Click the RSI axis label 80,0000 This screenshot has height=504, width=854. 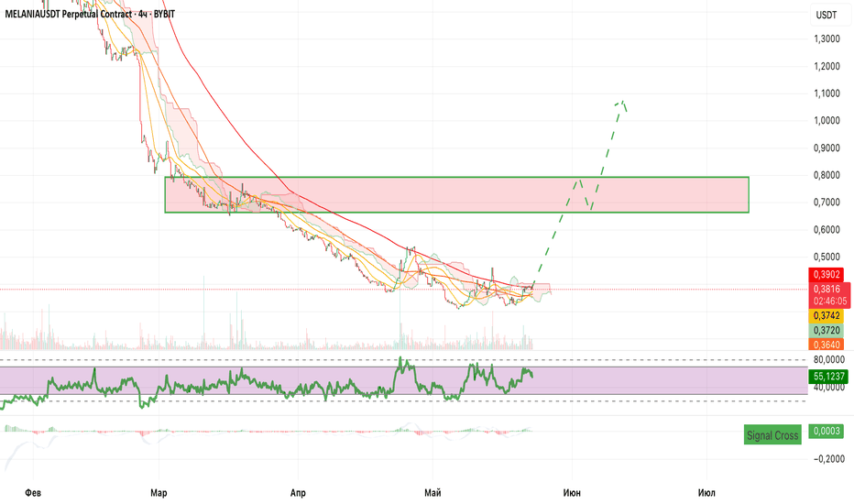tap(829, 359)
